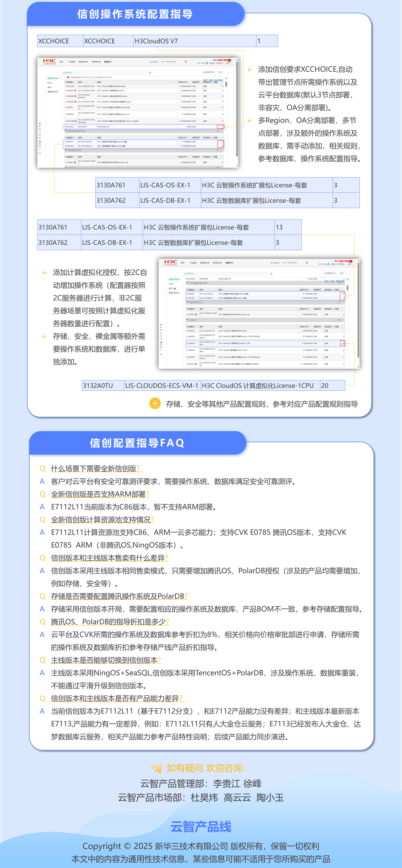Click quantity field showing 13 for LIS-CAS-OS-EX-1

[342, 294]
